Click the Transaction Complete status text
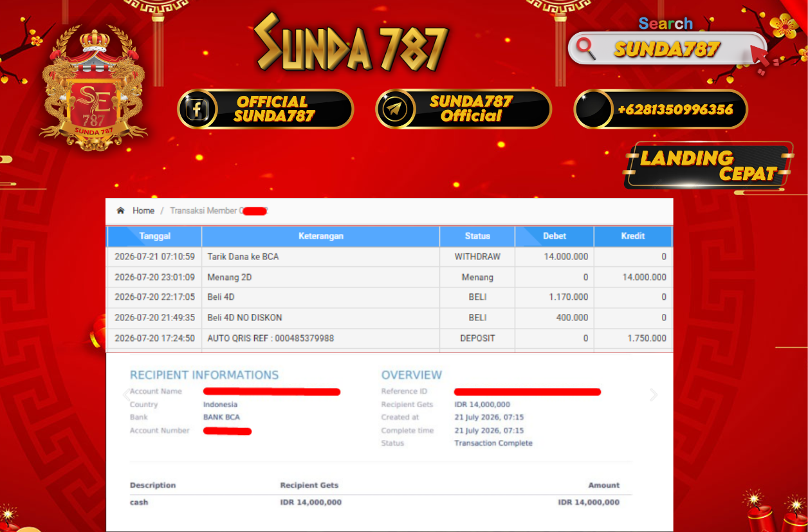Screen dimensions: 808x532 click(493, 443)
